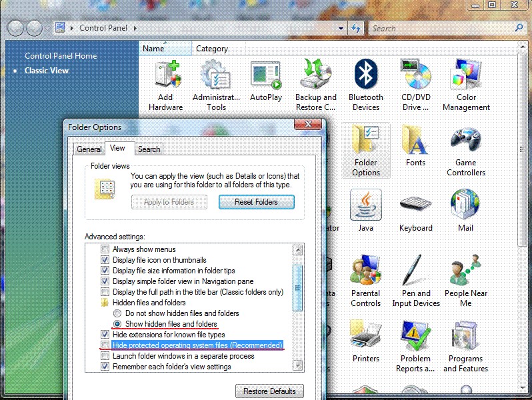Check Hide protected operating system files
This screenshot has width=532, height=400.
pos(105,345)
